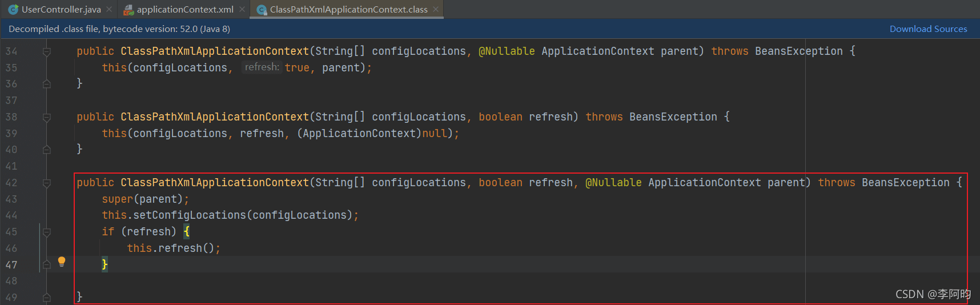Viewport: 980px width, 305px height.
Task: Switch to the UserController.java tab
Action: [61, 9]
